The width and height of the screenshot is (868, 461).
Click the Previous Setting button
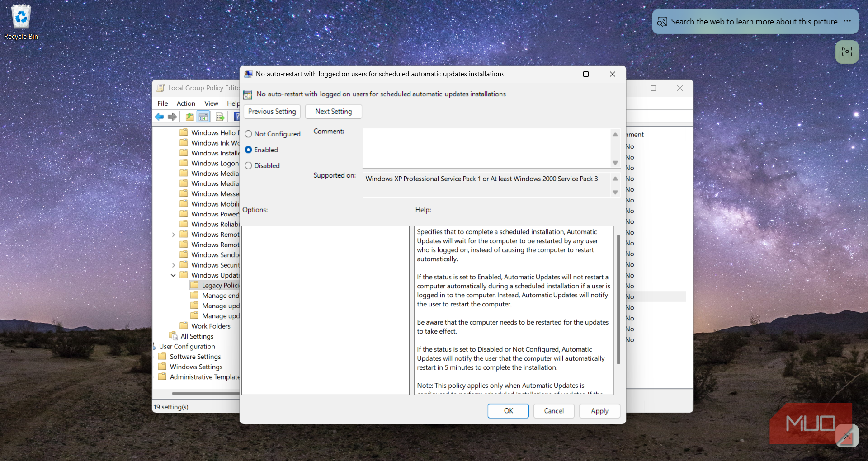pos(272,112)
